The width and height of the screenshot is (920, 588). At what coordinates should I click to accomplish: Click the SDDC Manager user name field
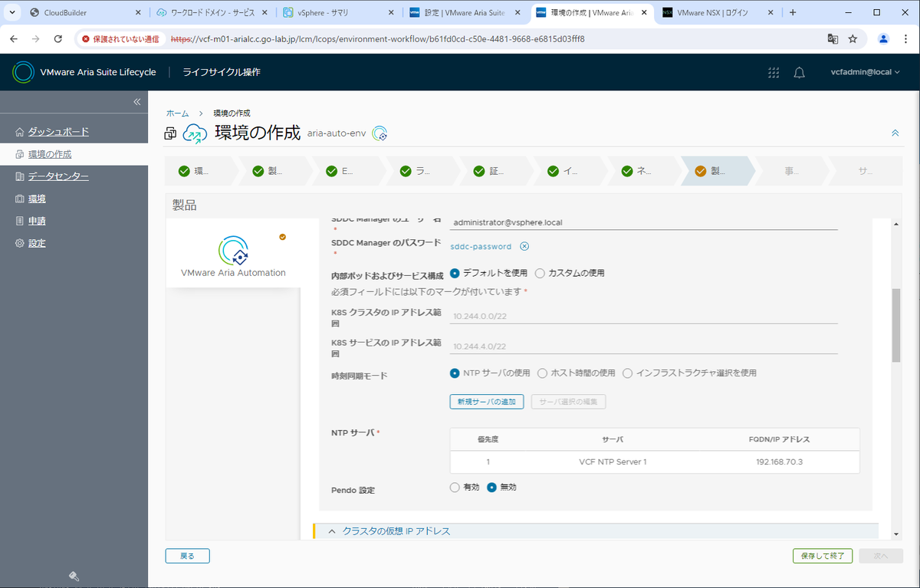click(x=644, y=222)
